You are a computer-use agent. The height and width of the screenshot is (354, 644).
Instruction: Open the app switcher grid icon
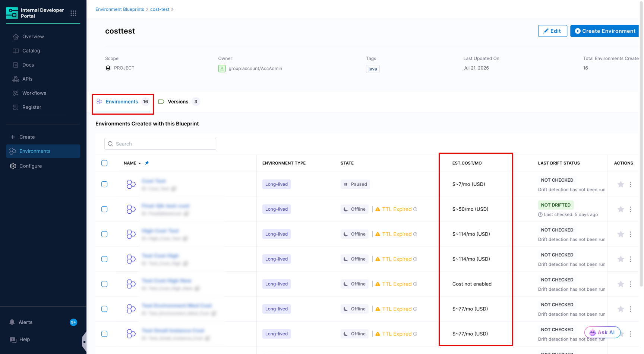(73, 13)
